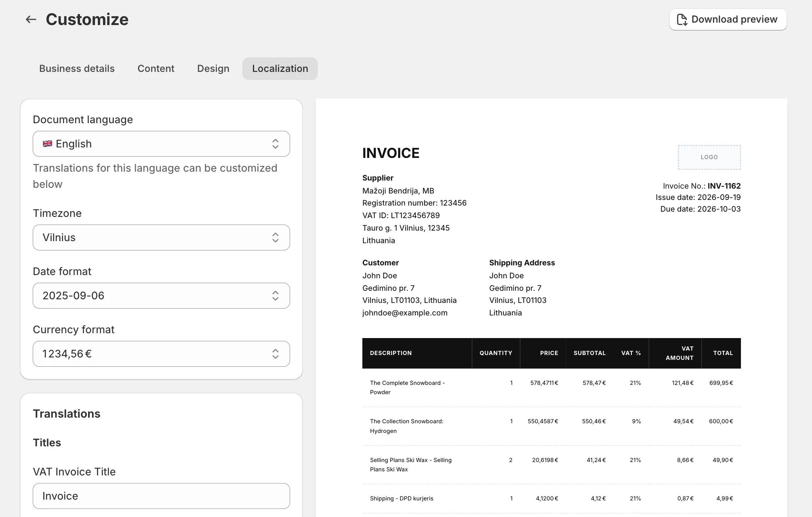Click the Translations section heading
Screen dimensions: 812x517
[x=67, y=414]
